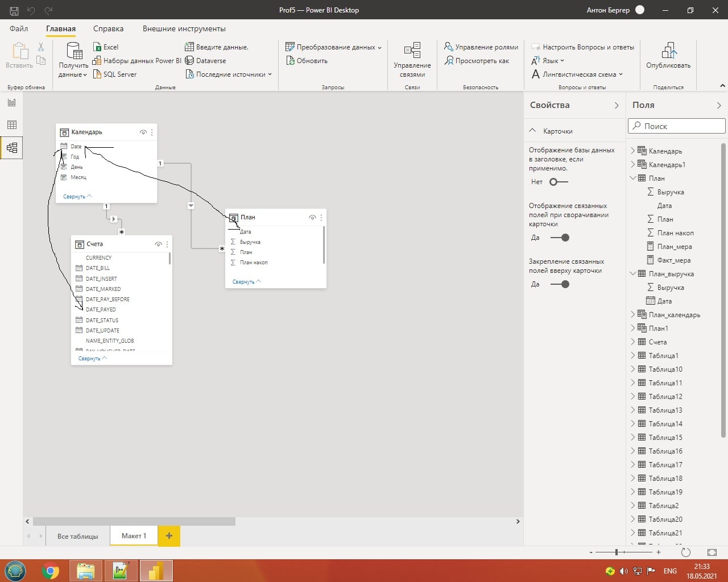Screen dimensions: 728x582
Task: Open Последние источники dropdown
Action: pos(229,74)
